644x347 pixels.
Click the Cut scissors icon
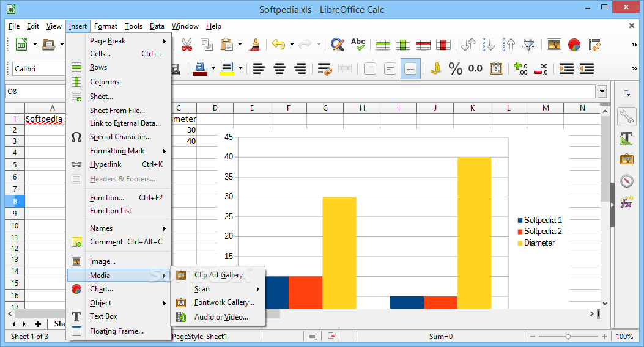click(187, 45)
